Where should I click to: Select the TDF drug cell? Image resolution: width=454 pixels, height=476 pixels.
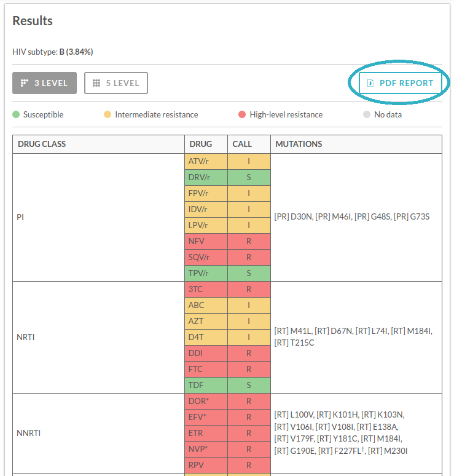point(206,385)
